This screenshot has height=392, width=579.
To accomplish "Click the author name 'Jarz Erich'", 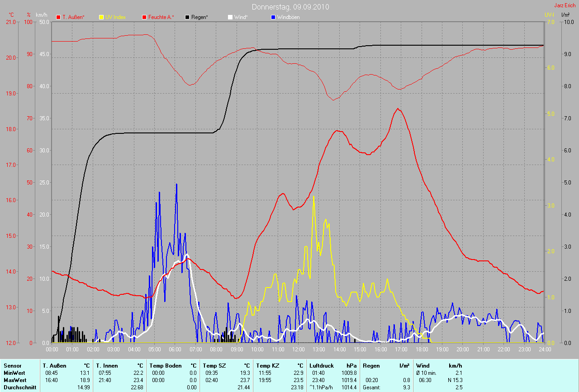I will pos(565,5).
